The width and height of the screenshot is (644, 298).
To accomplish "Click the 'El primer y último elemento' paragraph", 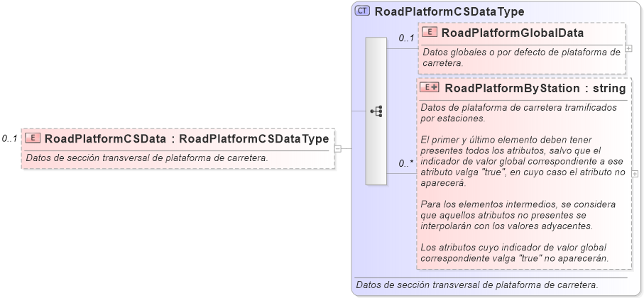I will (523, 160).
